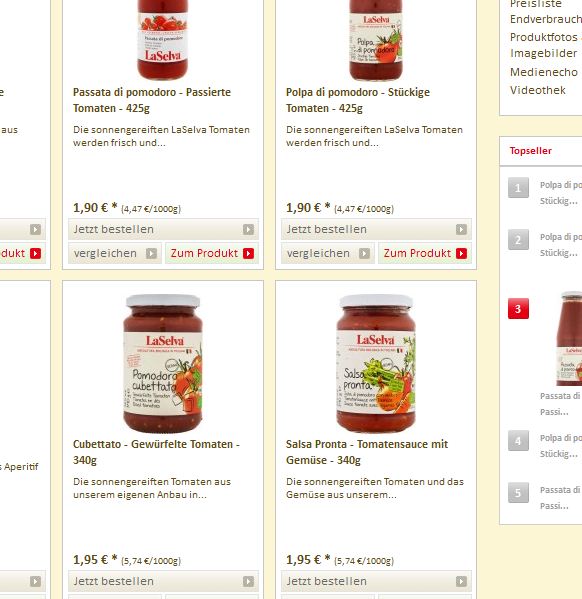This screenshot has width=582, height=599.
Task: Click arrow icon on Cubettato Jetzt bestellen button
Action: click(248, 581)
